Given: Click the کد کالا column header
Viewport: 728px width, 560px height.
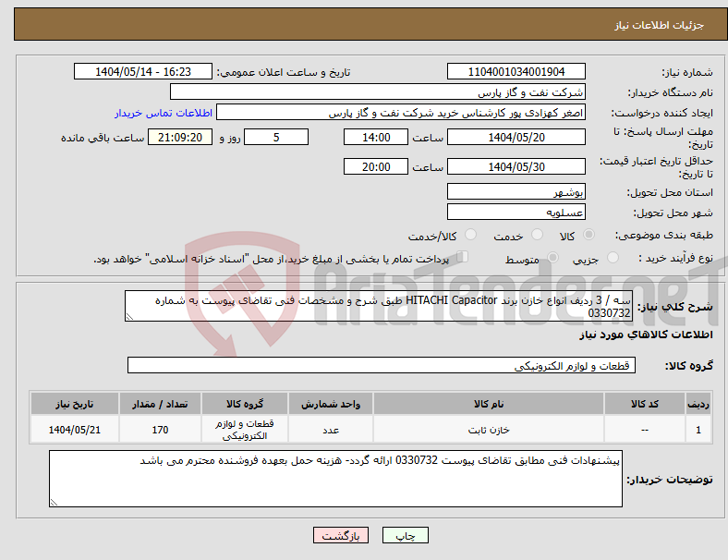Looking at the screenshot, I should click(x=645, y=404).
